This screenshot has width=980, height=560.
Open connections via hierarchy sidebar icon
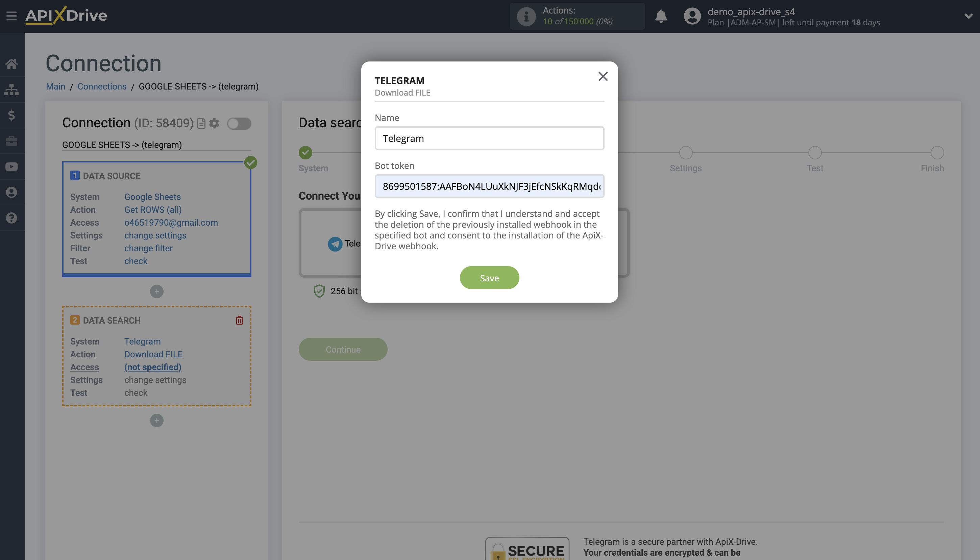click(x=12, y=89)
